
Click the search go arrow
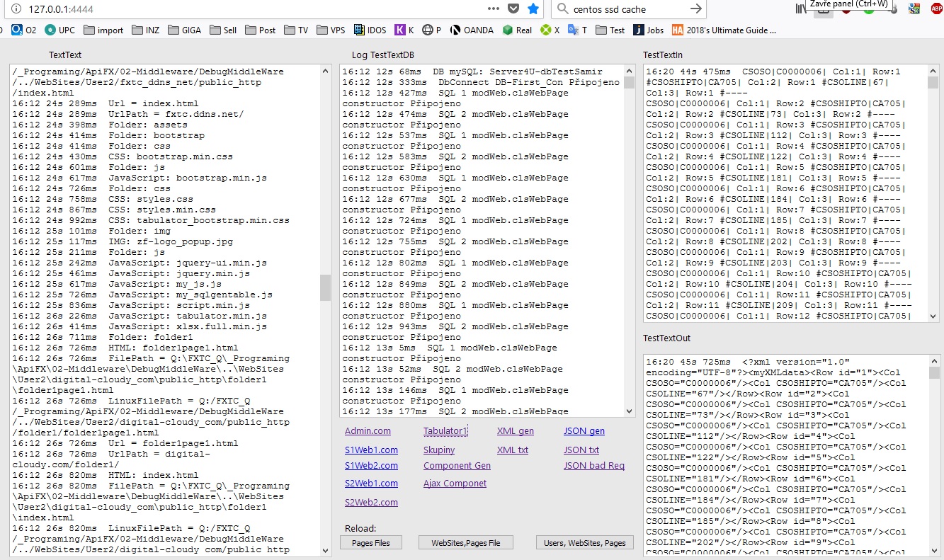tap(696, 9)
